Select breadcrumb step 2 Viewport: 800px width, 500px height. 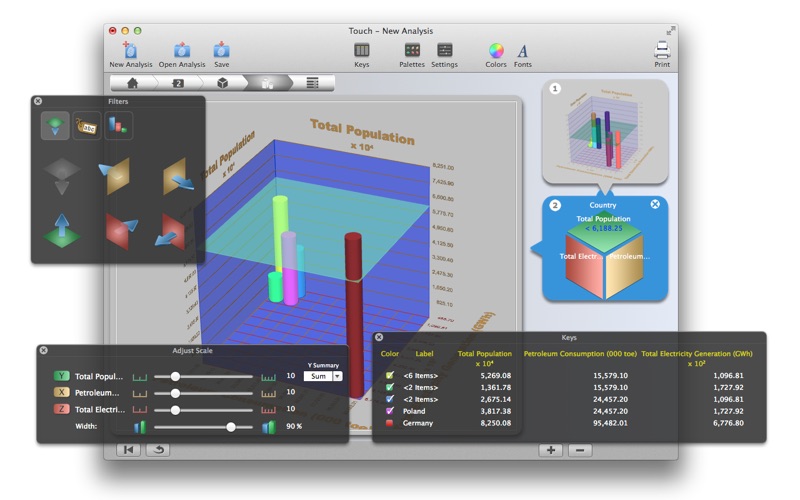(178, 83)
